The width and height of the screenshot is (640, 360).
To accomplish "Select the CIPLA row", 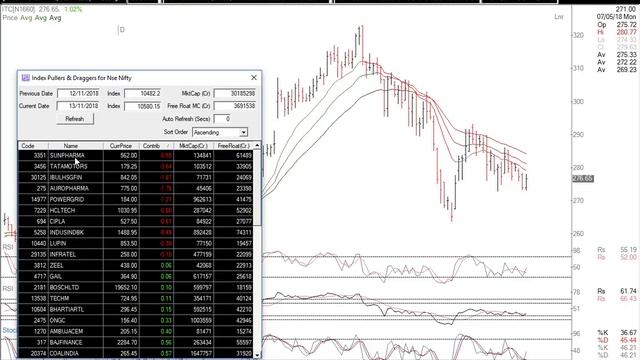I will [x=136, y=222].
